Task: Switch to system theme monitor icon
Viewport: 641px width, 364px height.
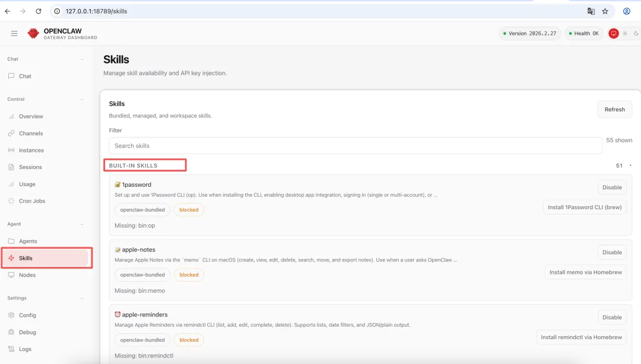Action: click(614, 34)
